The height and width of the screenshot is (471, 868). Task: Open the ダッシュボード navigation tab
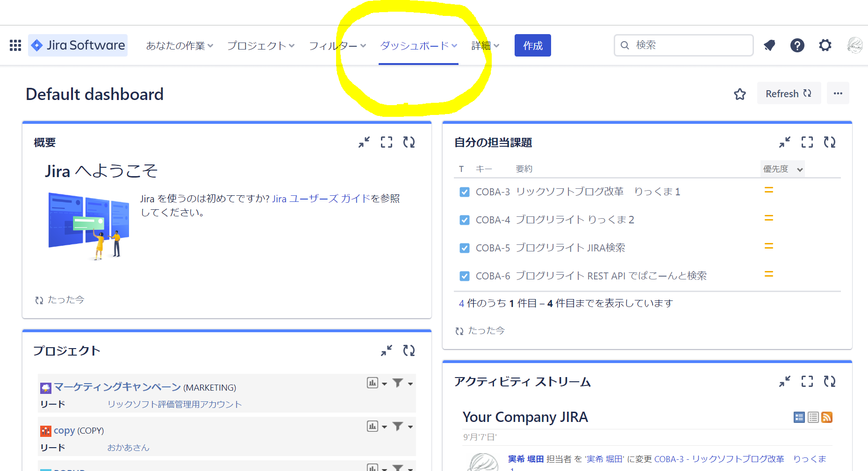click(418, 46)
